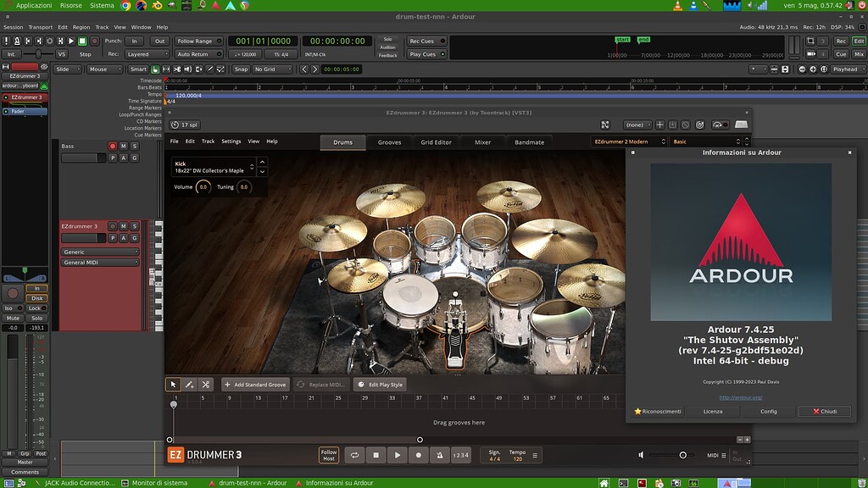Open the Mouse edit point dropdown

104,69
